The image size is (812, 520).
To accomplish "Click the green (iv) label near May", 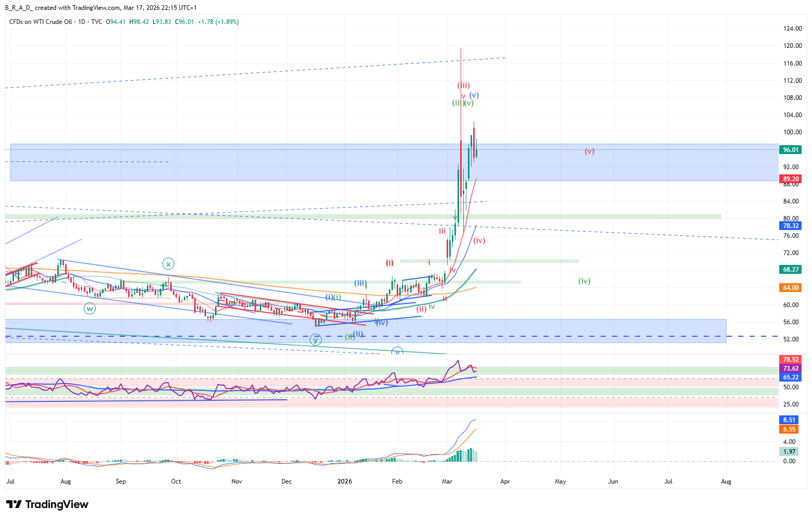I will (x=584, y=281).
